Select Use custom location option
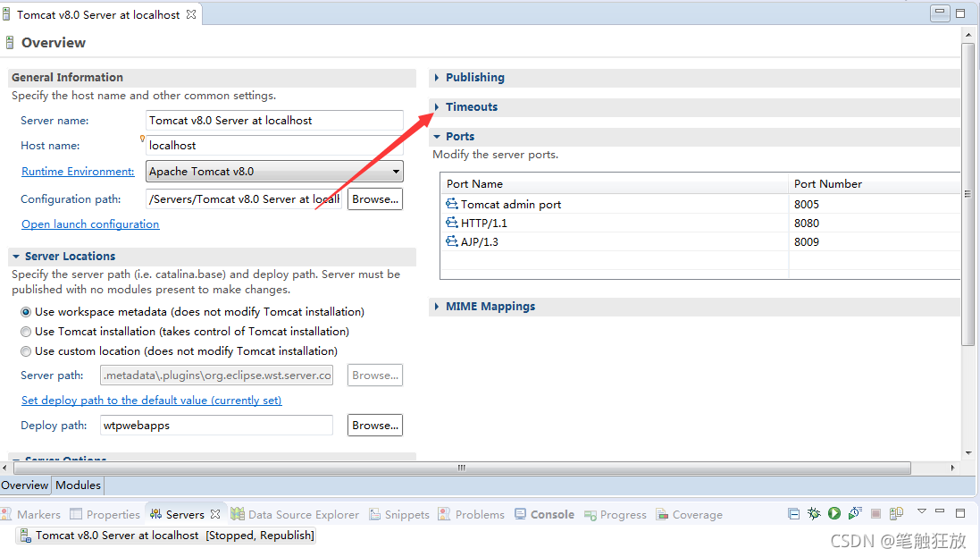Image resolution: width=980 pixels, height=557 pixels. (x=26, y=351)
